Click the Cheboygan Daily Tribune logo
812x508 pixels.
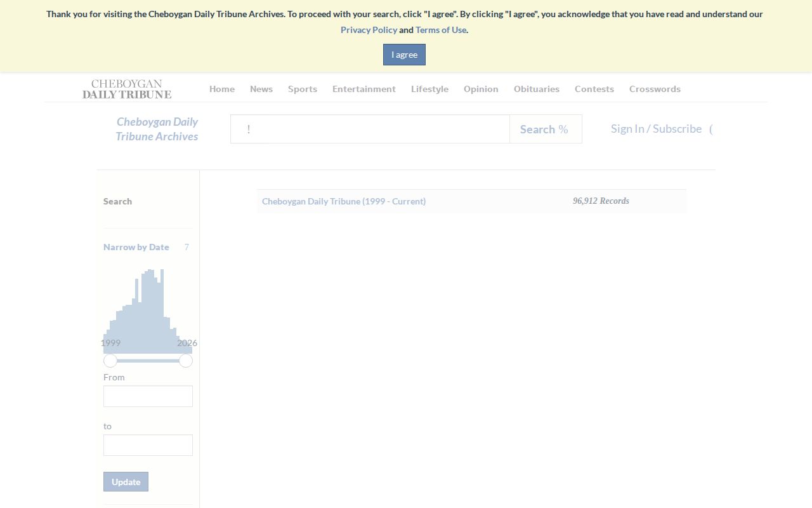coord(127,89)
